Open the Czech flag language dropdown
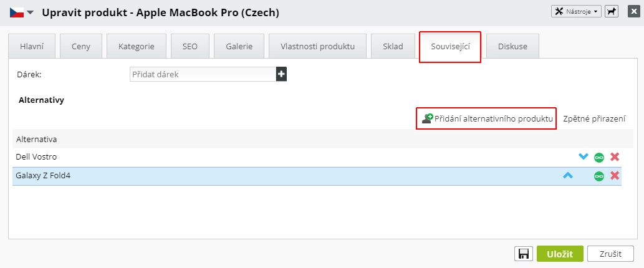The height and width of the screenshot is (268, 644). tap(22, 12)
